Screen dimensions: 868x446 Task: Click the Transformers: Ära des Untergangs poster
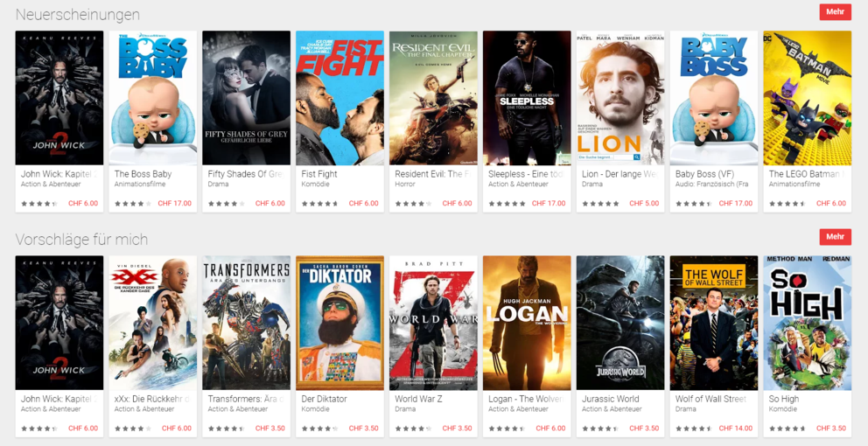point(247,324)
